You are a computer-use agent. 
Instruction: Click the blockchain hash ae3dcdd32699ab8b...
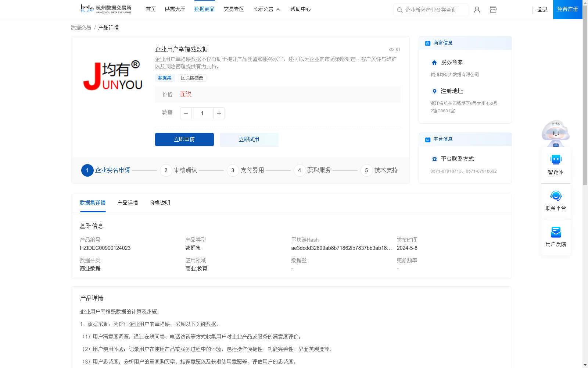[341, 248]
